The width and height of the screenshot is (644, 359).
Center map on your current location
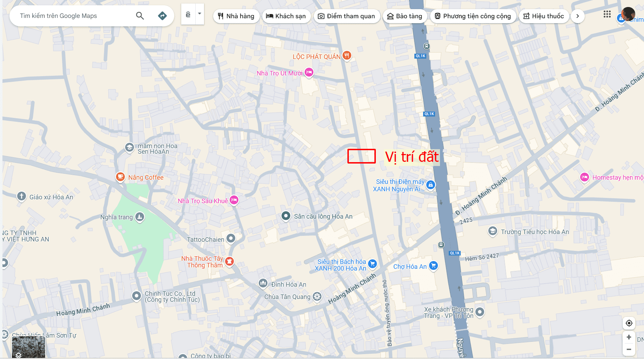coord(629,323)
